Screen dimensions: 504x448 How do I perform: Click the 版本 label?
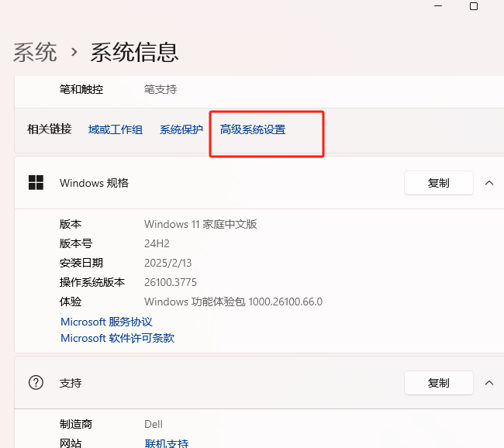pos(71,224)
